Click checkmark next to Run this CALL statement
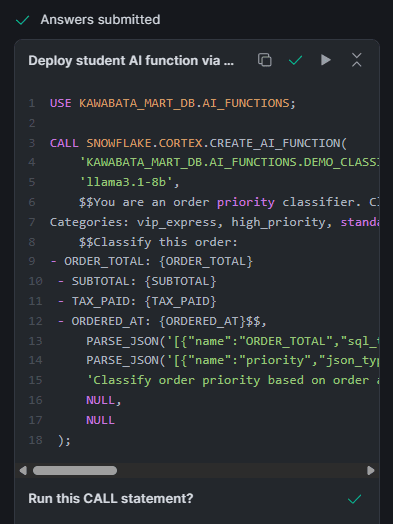This screenshot has width=393, height=524. 354,499
